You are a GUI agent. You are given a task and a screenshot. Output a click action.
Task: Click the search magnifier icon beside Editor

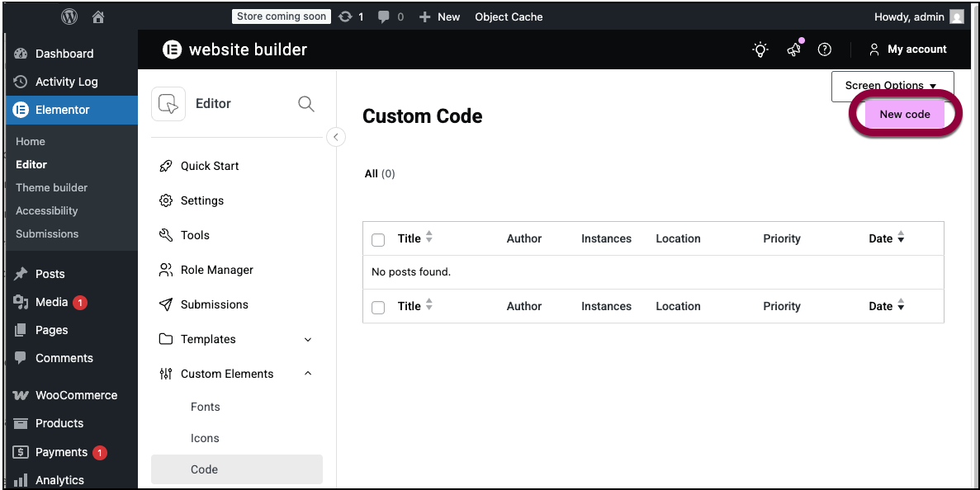(x=305, y=104)
